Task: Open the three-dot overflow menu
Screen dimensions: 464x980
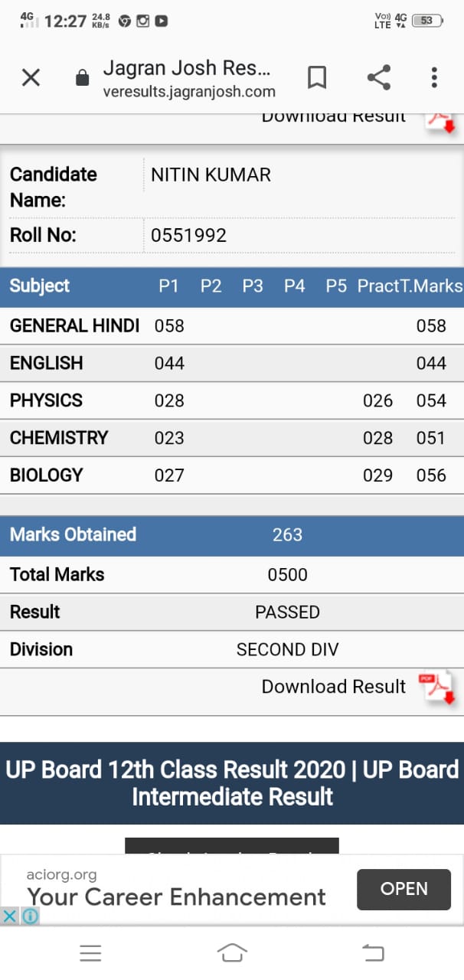Action: coord(434,77)
